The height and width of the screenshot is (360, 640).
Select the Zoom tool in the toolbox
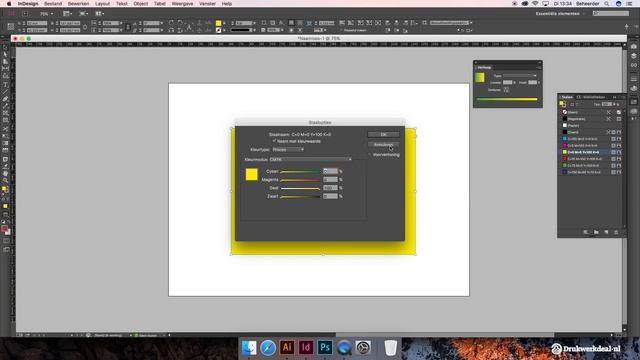[5, 180]
